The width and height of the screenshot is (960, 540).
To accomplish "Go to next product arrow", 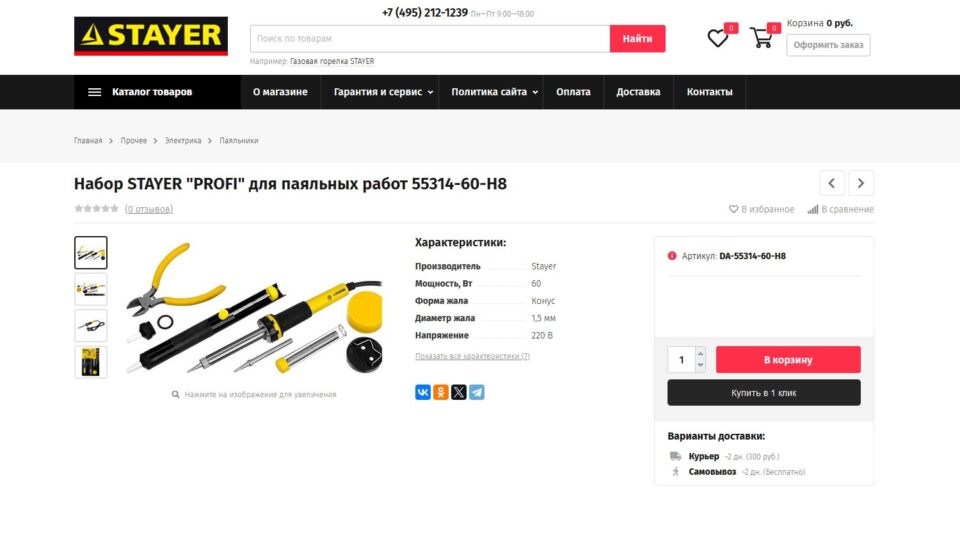I will coord(861,183).
